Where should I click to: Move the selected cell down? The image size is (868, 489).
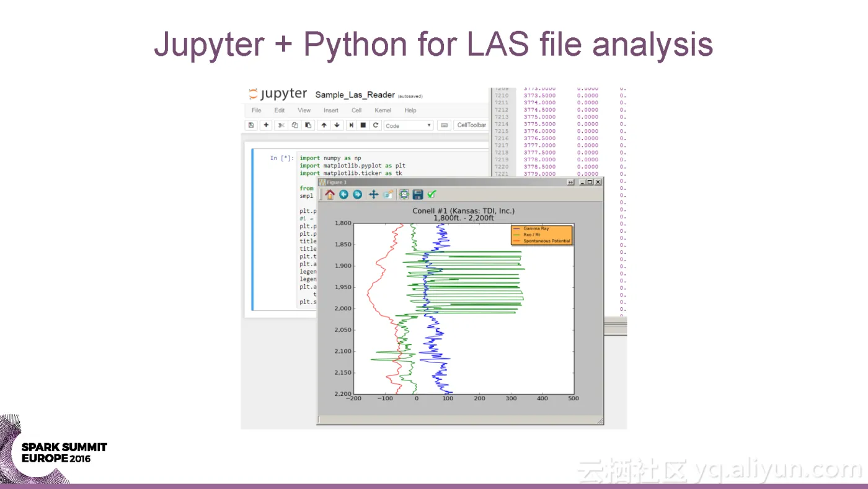[337, 125]
